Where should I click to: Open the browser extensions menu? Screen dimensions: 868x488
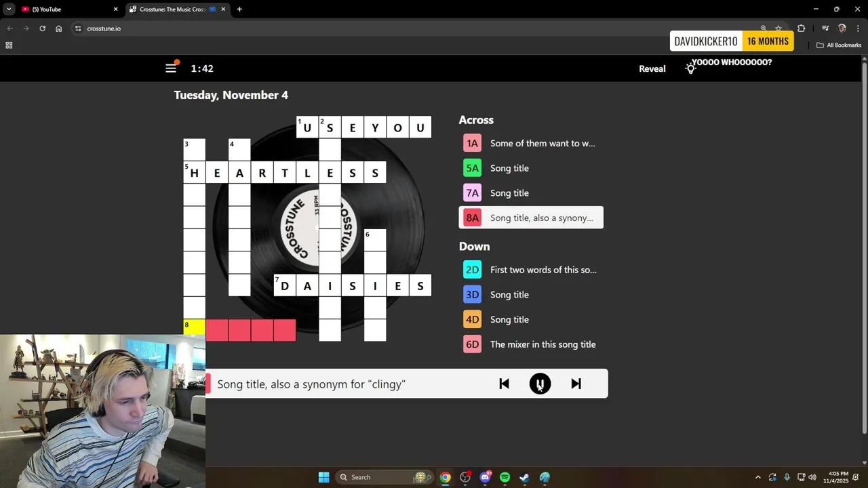[802, 28]
